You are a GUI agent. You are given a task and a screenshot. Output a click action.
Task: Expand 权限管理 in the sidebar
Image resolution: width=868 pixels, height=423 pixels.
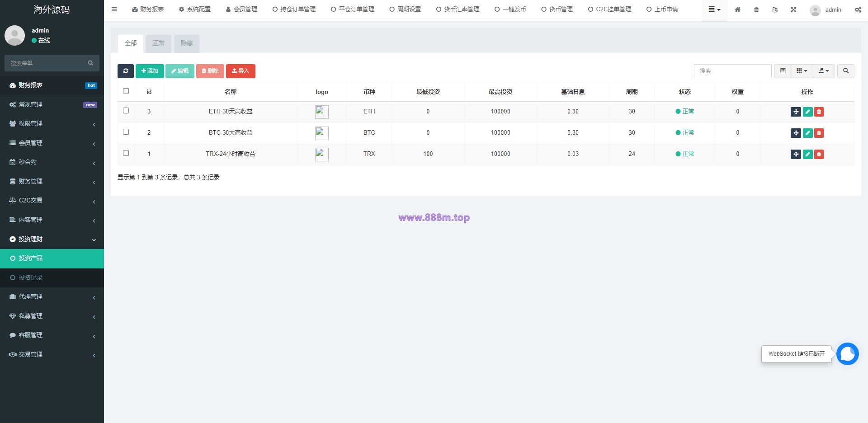(52, 123)
